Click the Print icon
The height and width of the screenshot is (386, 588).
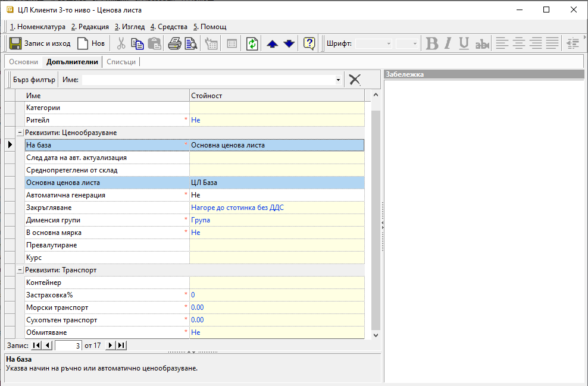pos(174,43)
